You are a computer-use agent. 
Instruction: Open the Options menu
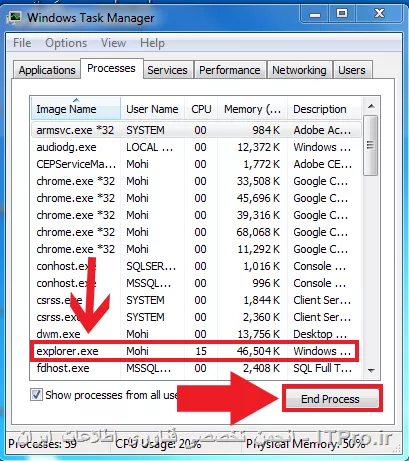[x=66, y=43]
